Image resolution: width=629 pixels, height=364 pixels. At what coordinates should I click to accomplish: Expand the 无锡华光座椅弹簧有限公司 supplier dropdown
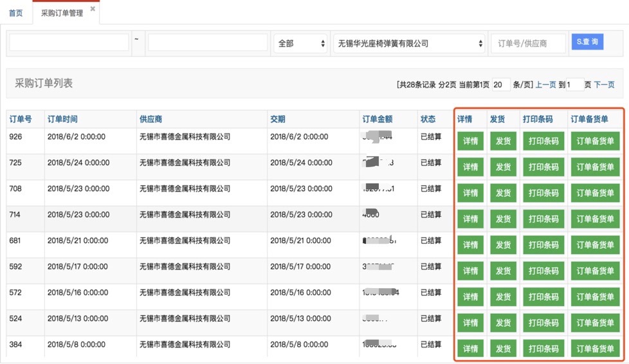tap(409, 43)
